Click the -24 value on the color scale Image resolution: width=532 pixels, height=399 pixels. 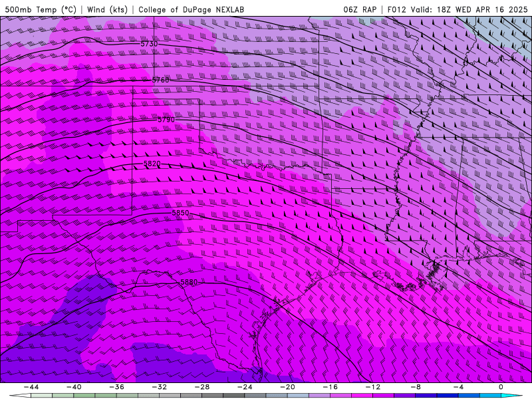(x=245, y=387)
